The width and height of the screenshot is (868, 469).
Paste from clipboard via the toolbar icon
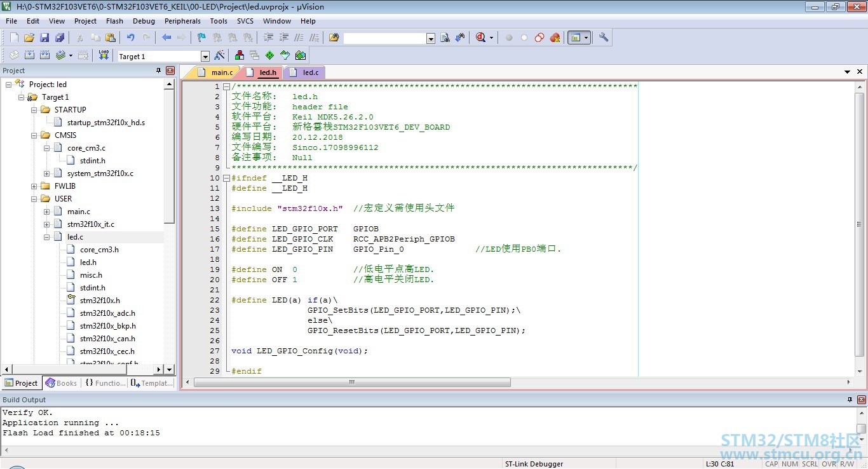(x=111, y=37)
